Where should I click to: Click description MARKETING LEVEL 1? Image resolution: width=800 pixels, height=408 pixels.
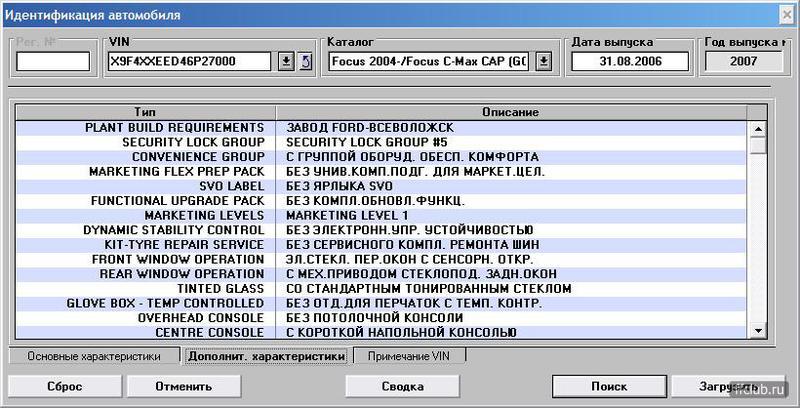coord(347,216)
